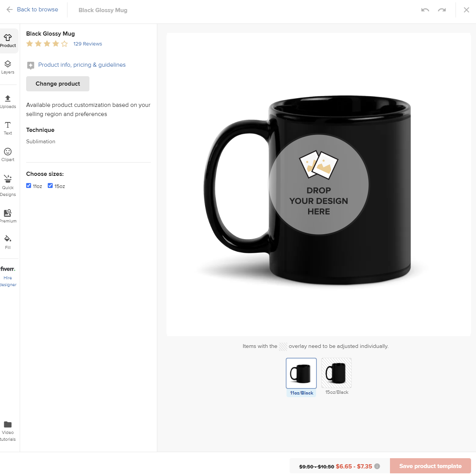Select the 11oz/Black mug thumbnail

click(x=301, y=373)
